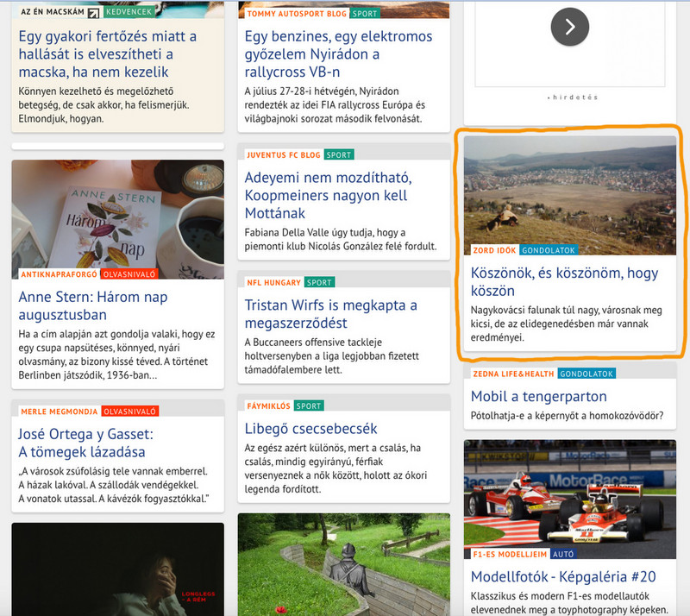This screenshot has width=690, height=616.
Task: Open Anne Stern: Három nap augusztusban headline
Action: point(93,305)
